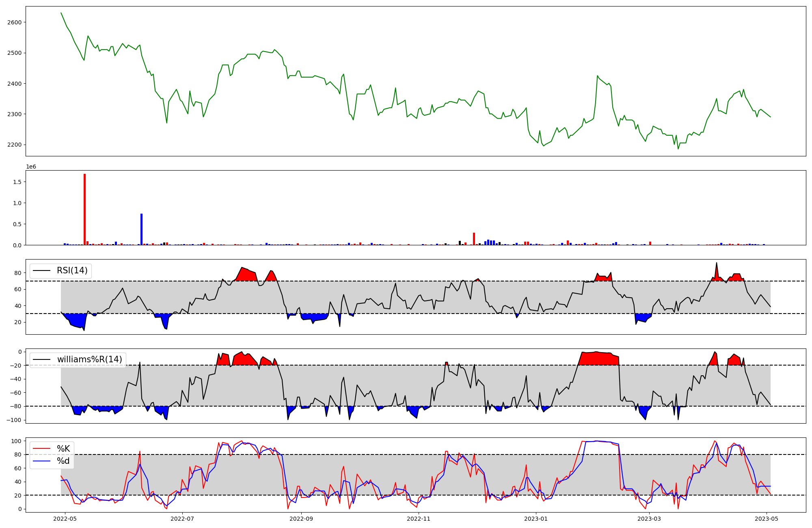The height and width of the screenshot is (528, 812).
Task: Click the 2022-05 date axis label
Action: (65, 519)
